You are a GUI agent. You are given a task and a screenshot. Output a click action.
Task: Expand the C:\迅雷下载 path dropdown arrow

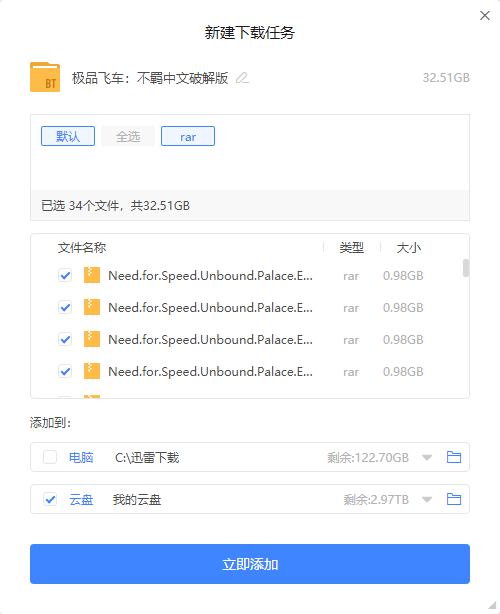(x=427, y=457)
